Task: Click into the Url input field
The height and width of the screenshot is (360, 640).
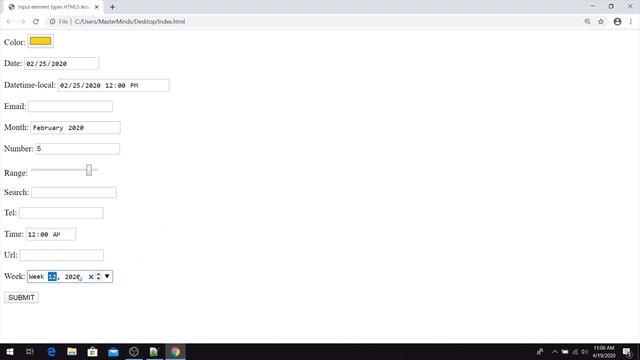Action: click(x=62, y=255)
